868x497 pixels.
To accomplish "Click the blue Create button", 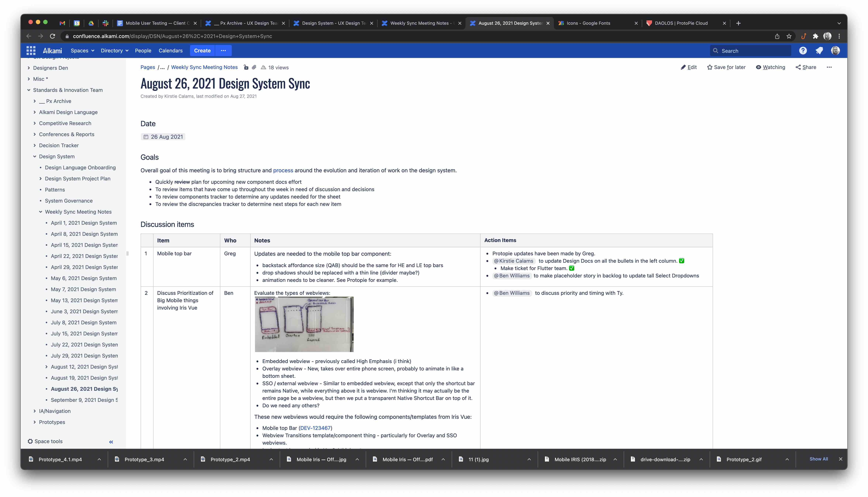I will click(x=202, y=51).
